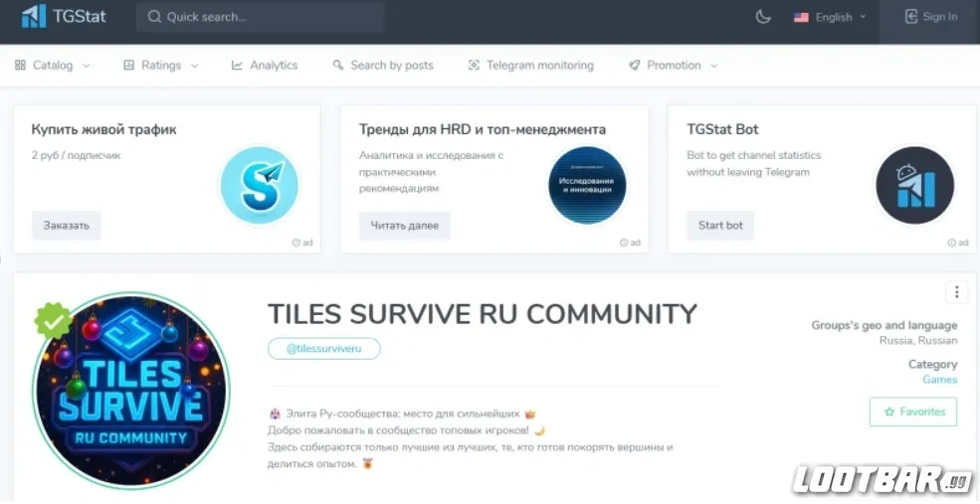Viewport: 980px width, 504px height.
Task: Expand the Catalog chevron arrow
Action: tap(86, 66)
